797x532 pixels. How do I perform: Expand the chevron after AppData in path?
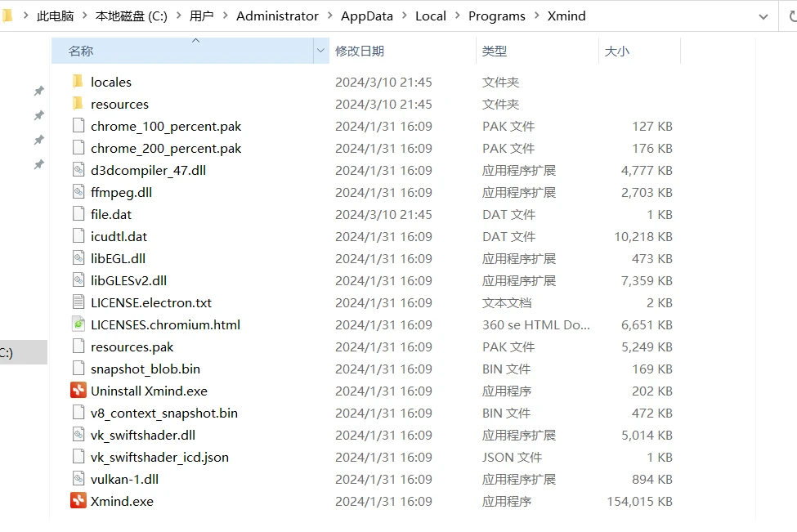click(x=405, y=16)
